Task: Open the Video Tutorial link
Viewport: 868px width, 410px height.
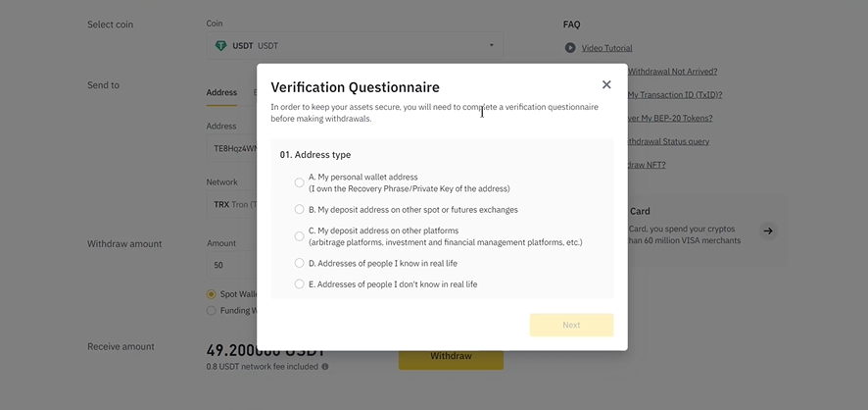Action: coord(606,48)
